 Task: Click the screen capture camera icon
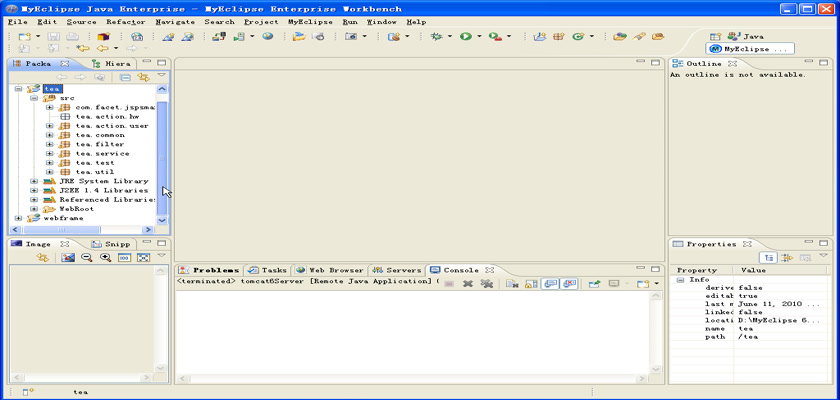click(351, 36)
